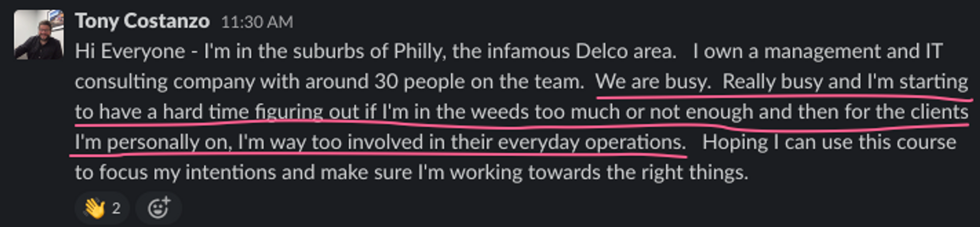
Task: Open Tony Costanzo's profile avatar photo
Action: click(39, 35)
